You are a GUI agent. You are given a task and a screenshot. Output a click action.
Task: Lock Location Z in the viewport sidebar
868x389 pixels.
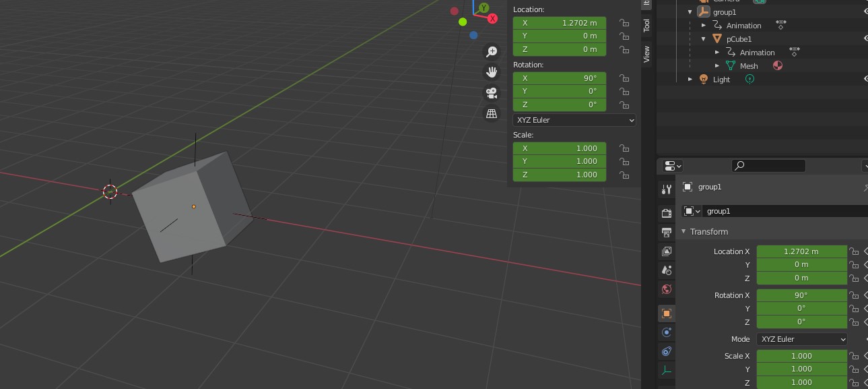[624, 49]
